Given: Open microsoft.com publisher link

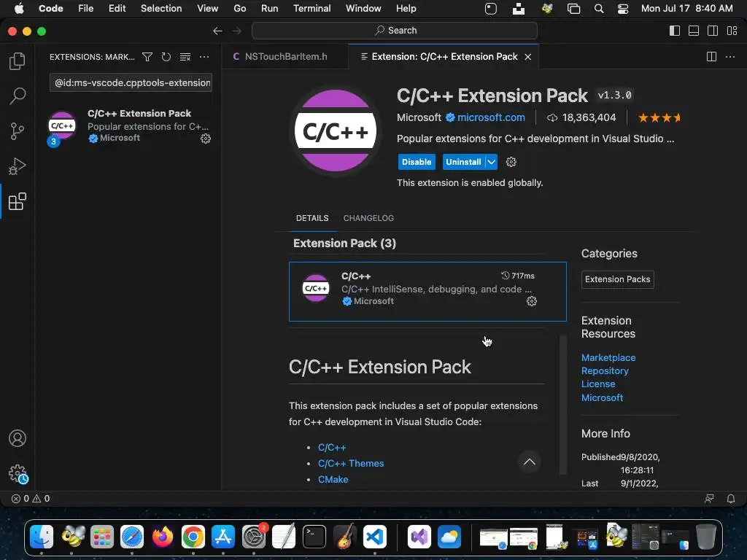Looking at the screenshot, I should pyautogui.click(x=491, y=117).
